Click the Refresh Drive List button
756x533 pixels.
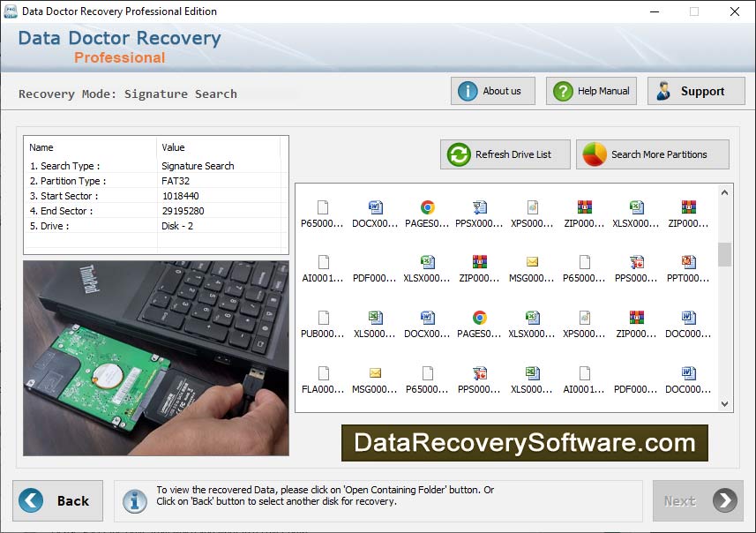[505, 154]
